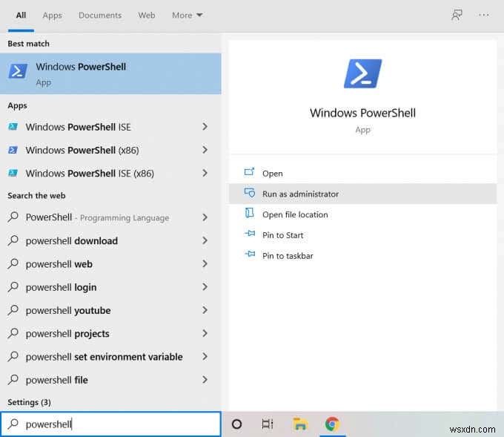Image resolution: width=504 pixels, height=437 pixels.
Task: Expand Windows PowerShell ISE (x86) chevron
Action: [205, 173]
